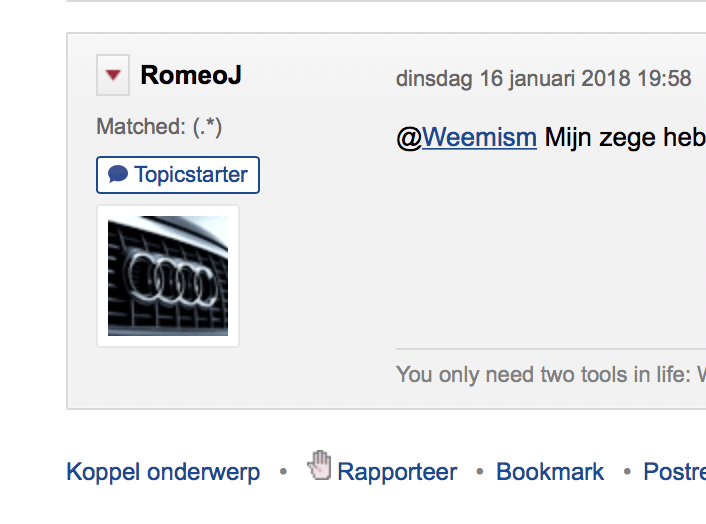Click the bullet separator after Koppel onderwerp
The image size is (706, 524).
click(x=284, y=471)
